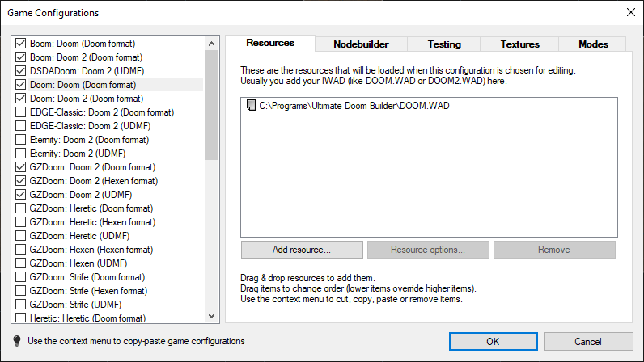Click the configuration list scroll up arrow
The height and width of the screenshot is (362, 644).
pyautogui.click(x=211, y=44)
